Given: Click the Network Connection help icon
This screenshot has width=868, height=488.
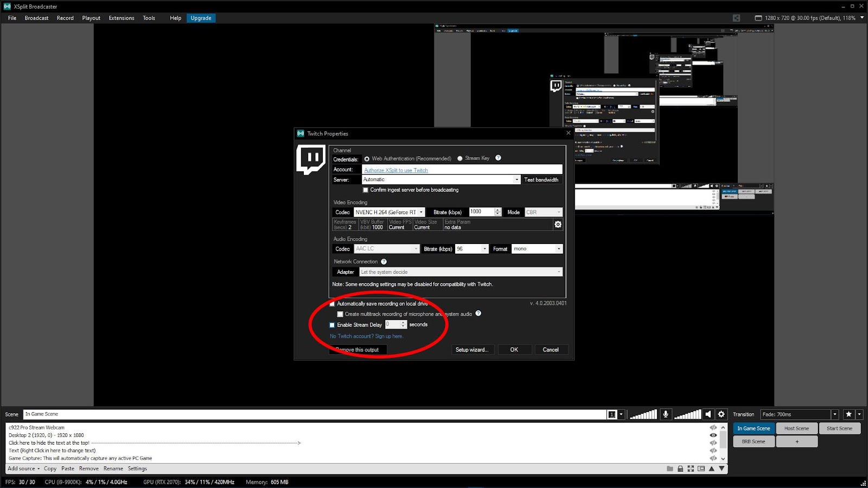Looking at the screenshot, I should coord(384,261).
